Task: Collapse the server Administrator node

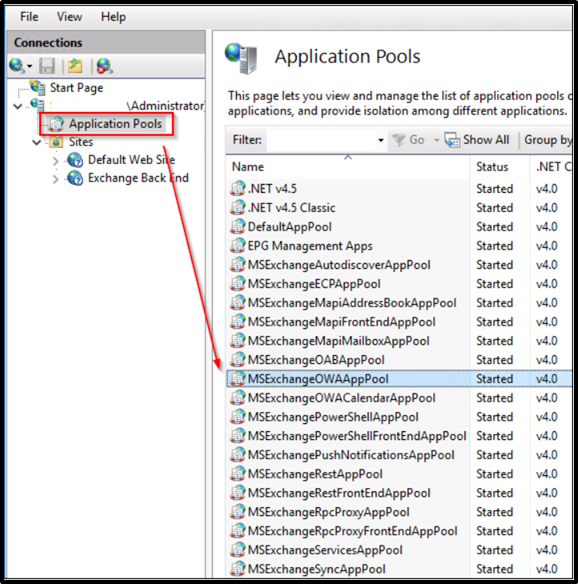Action: pyautogui.click(x=18, y=107)
